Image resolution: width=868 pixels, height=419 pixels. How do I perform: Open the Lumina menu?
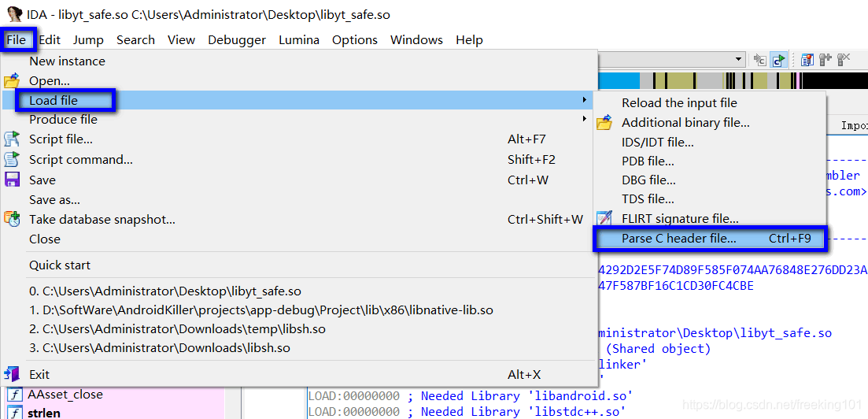point(299,40)
